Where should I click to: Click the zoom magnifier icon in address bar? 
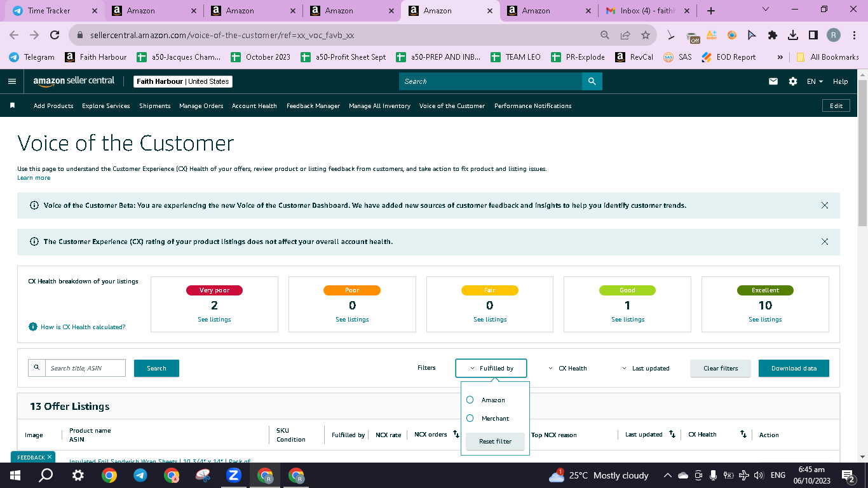click(605, 35)
